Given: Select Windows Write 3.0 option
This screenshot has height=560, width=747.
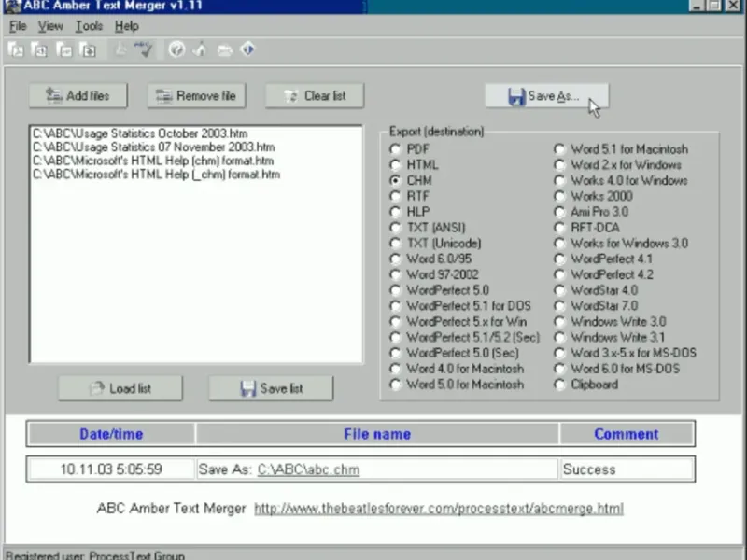Looking at the screenshot, I should pos(611,322).
